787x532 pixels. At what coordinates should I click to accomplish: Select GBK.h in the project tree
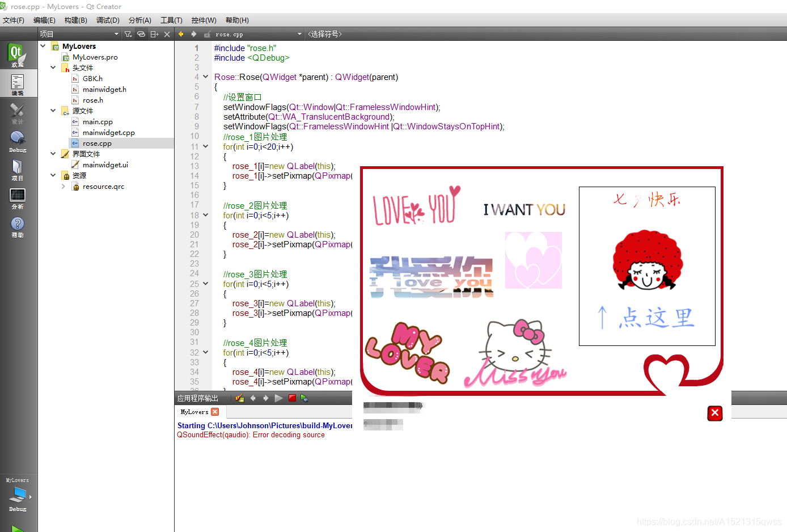pos(92,78)
